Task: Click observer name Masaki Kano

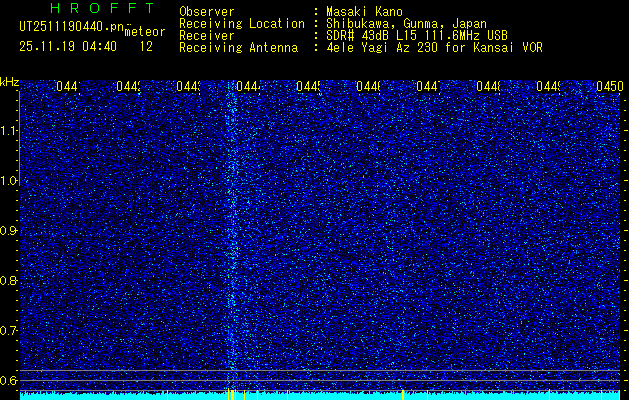Action: tap(364, 12)
